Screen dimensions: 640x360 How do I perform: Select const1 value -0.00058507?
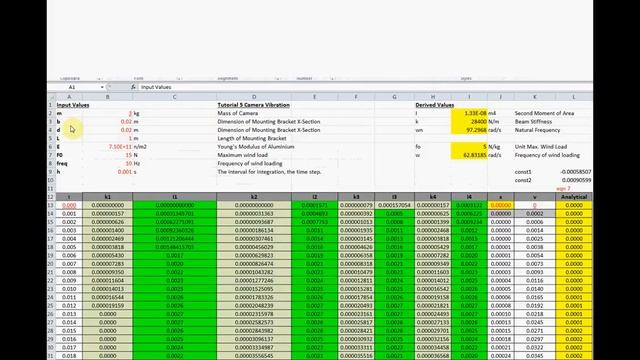(x=574, y=172)
